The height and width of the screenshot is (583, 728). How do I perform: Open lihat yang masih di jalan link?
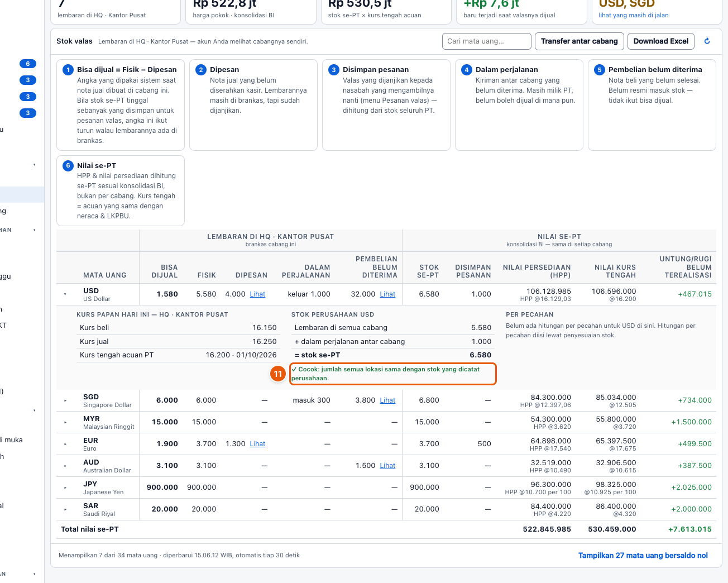pos(634,16)
